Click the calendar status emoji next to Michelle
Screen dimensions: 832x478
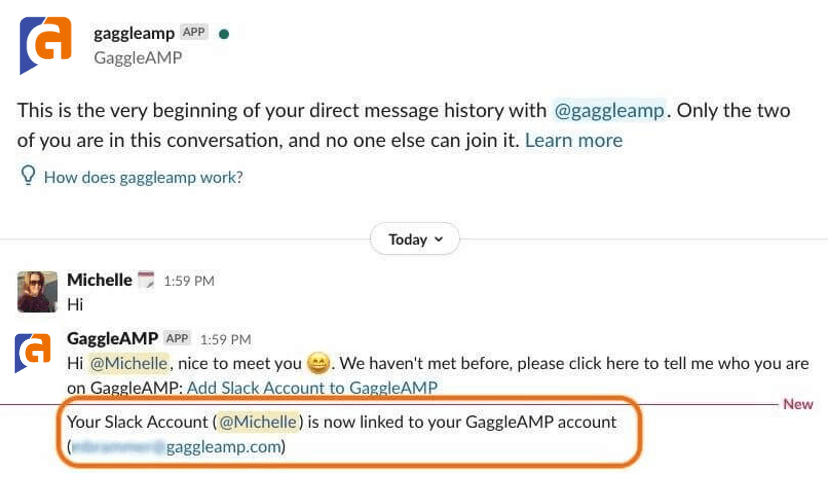[x=146, y=280]
